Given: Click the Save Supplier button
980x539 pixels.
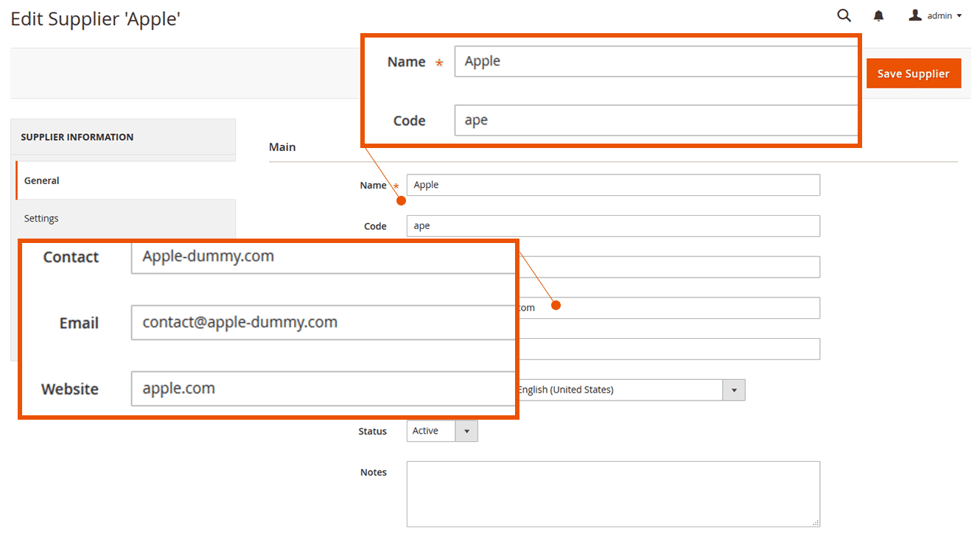Looking at the screenshot, I should pos(914,74).
